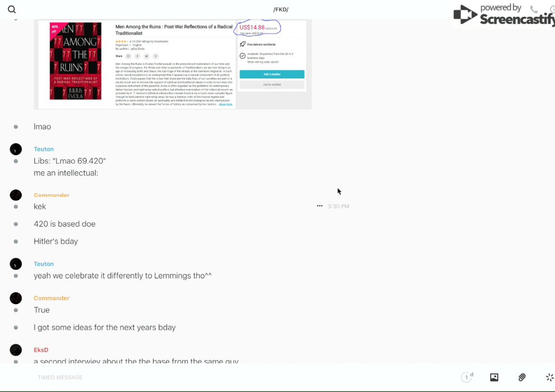Click the Screencastify logo overlay

coord(503,14)
